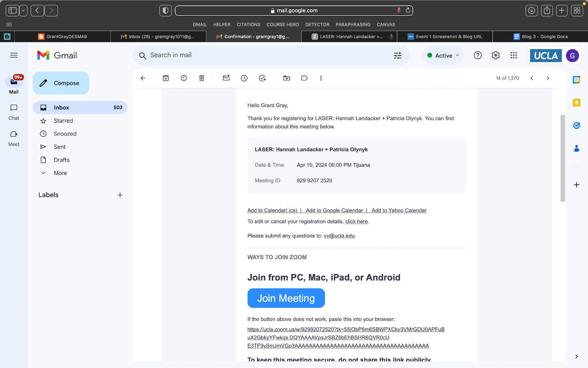
Task: Open Google Keep side panel
Action: click(x=577, y=103)
